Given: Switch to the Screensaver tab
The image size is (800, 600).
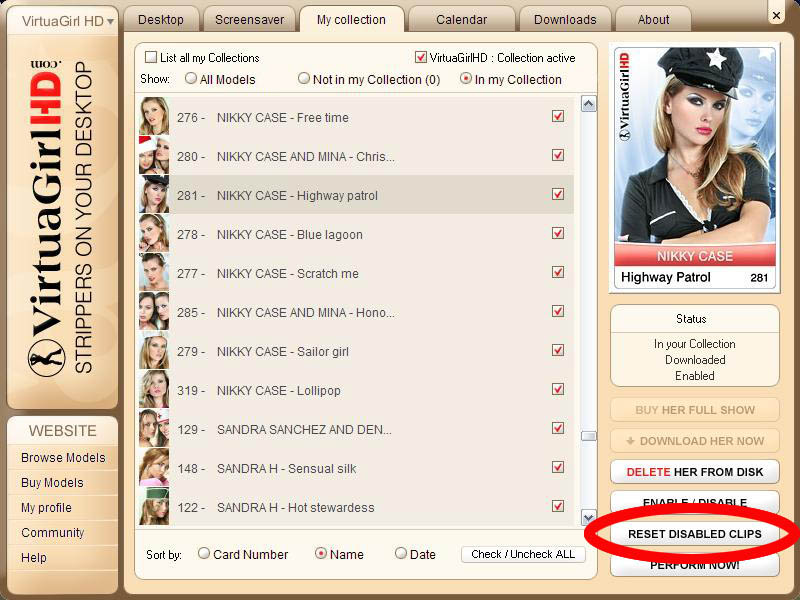Looking at the screenshot, I should click(249, 20).
